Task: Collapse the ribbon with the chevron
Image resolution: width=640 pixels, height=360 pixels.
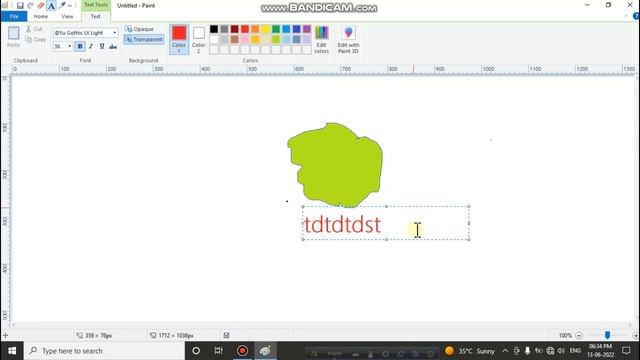Action: click(626, 16)
